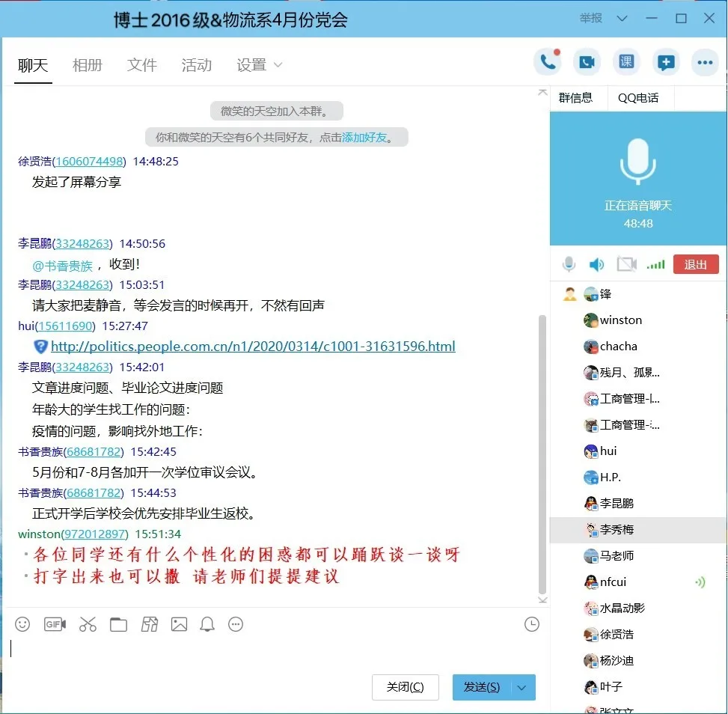Open message history with the clock icon
Image resolution: width=728 pixels, height=714 pixels.
[532, 624]
